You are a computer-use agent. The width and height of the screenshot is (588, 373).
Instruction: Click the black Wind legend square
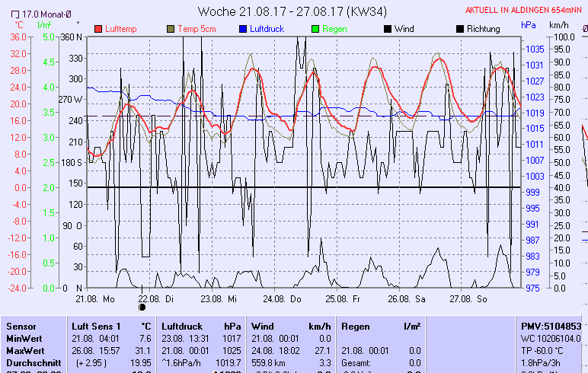pyautogui.click(x=387, y=29)
